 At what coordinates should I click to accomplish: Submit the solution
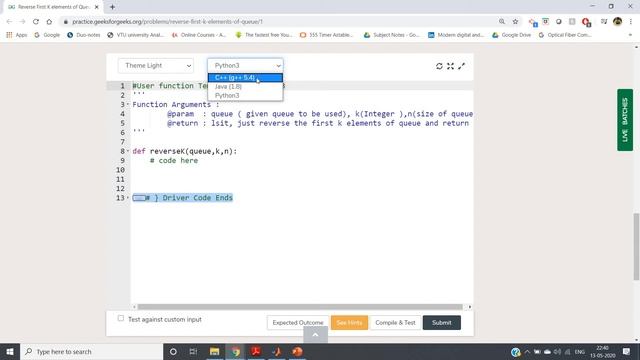pyautogui.click(x=442, y=322)
